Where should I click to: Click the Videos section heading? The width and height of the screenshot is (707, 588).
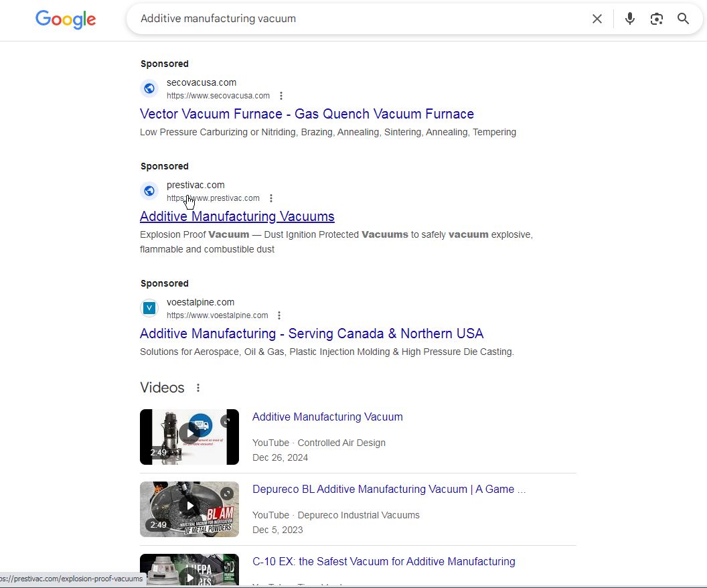[162, 388]
